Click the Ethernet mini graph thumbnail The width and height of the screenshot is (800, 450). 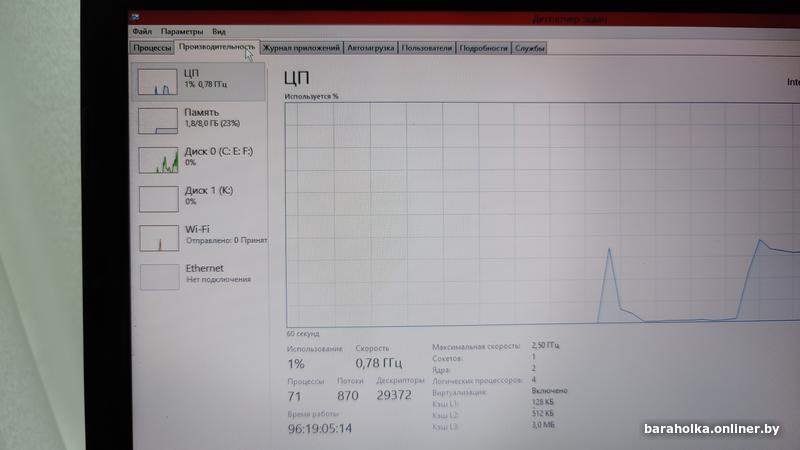pyautogui.click(x=160, y=277)
